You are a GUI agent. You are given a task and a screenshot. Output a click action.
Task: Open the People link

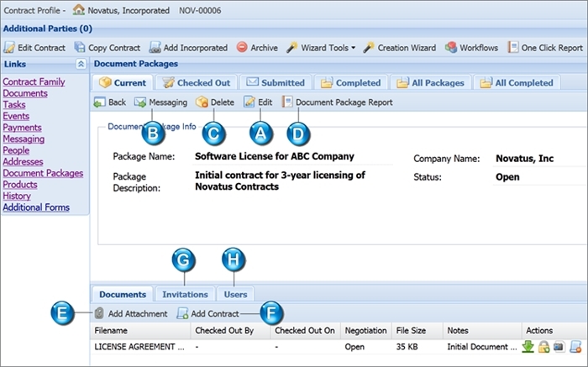tap(16, 150)
